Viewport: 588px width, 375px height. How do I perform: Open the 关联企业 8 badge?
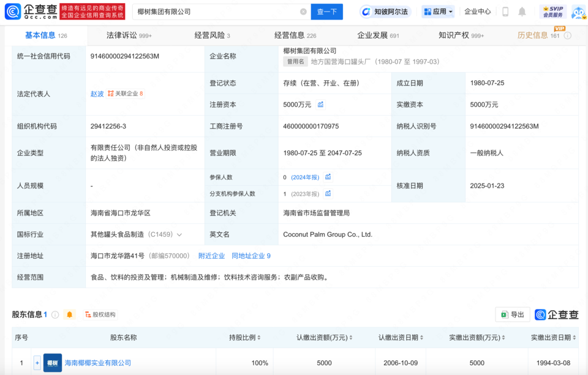(125, 93)
